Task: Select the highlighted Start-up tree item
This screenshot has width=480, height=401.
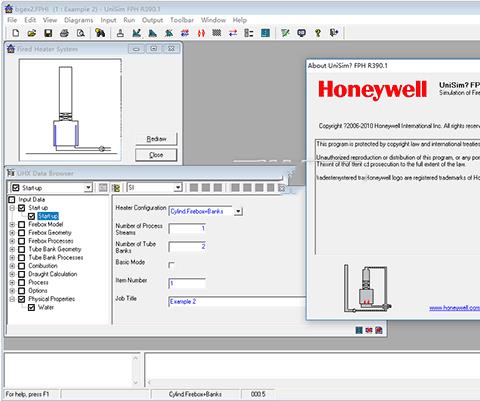Action: coord(48,216)
